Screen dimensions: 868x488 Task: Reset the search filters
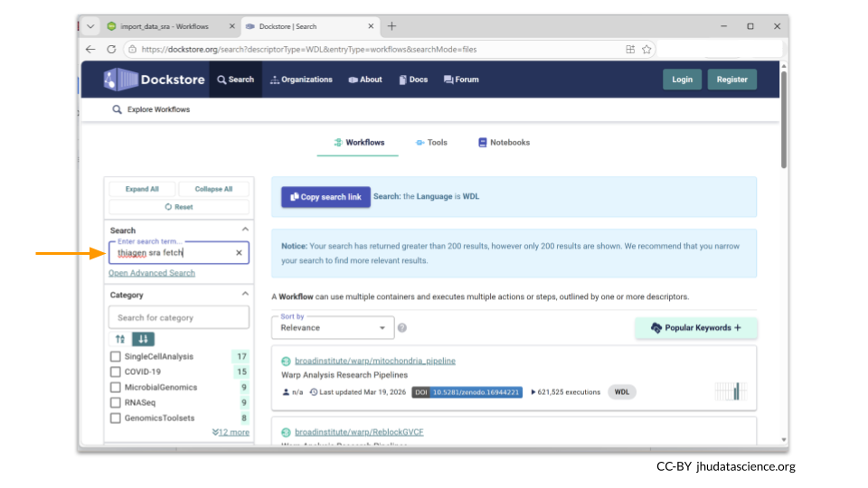[x=179, y=207]
